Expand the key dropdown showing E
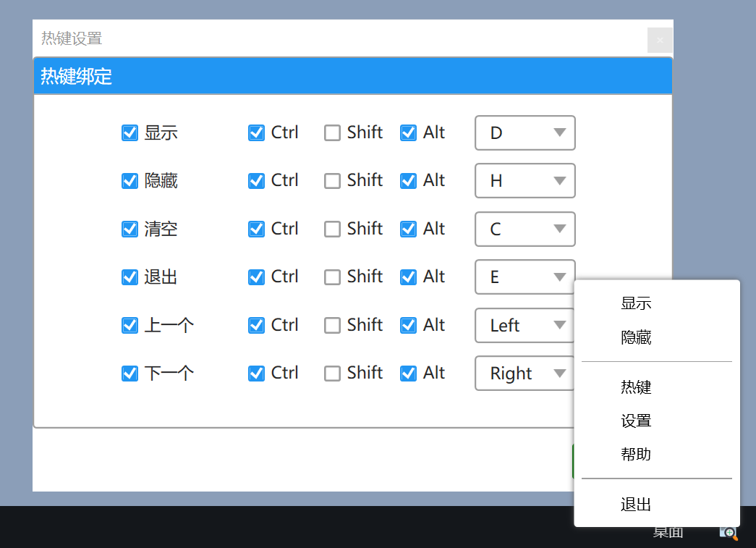The image size is (756, 548). (x=524, y=277)
